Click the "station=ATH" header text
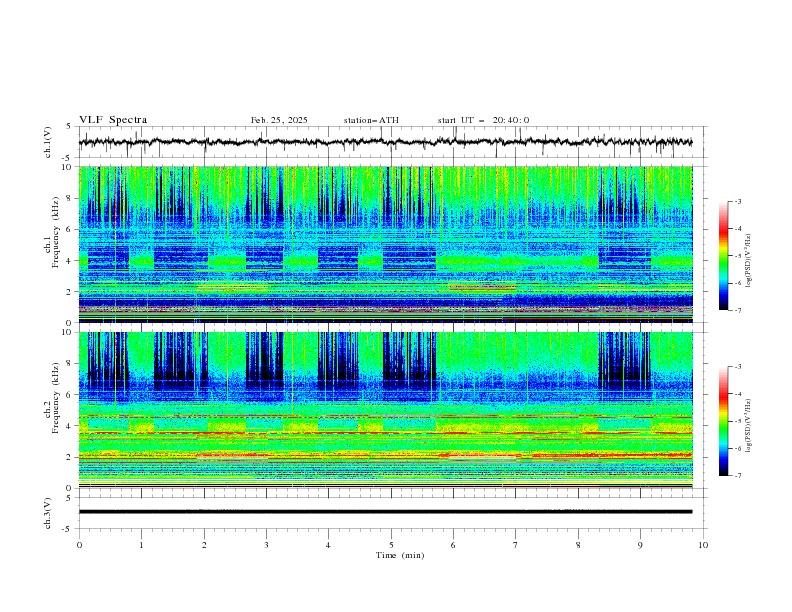This screenshot has height=612, width=792. pyautogui.click(x=371, y=120)
